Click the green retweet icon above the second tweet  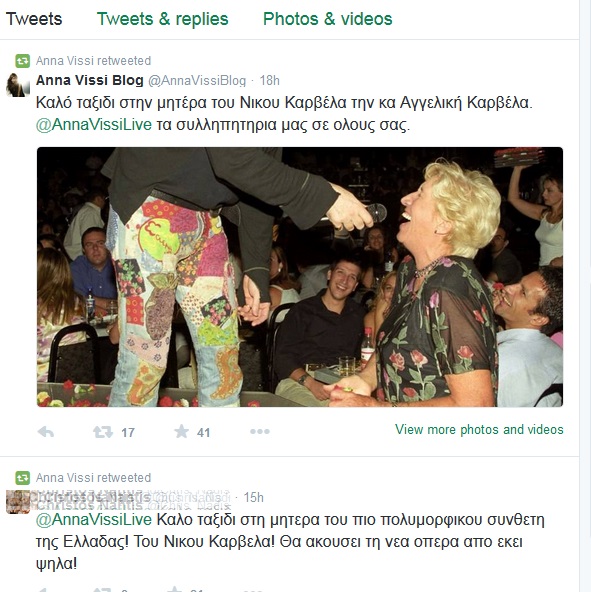23,478
